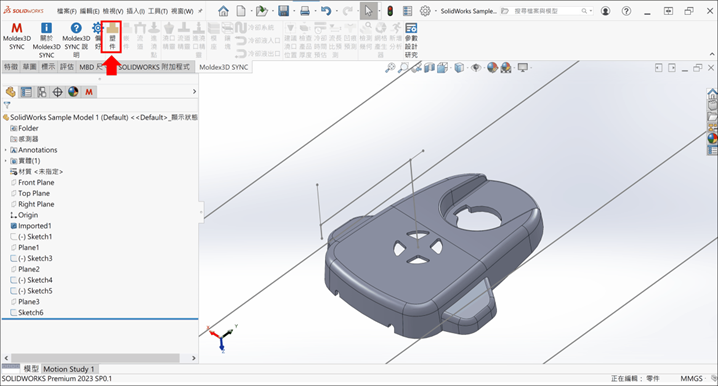Switch to the 模型 Model bottom tab
Screen dimensions: 718x386
pyautogui.click(x=31, y=369)
